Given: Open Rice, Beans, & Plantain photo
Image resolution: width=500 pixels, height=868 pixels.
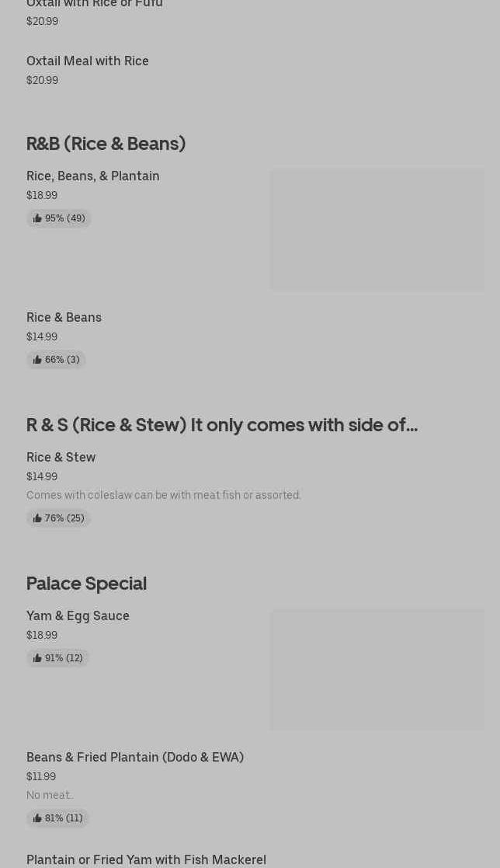Looking at the screenshot, I should 377,230.
